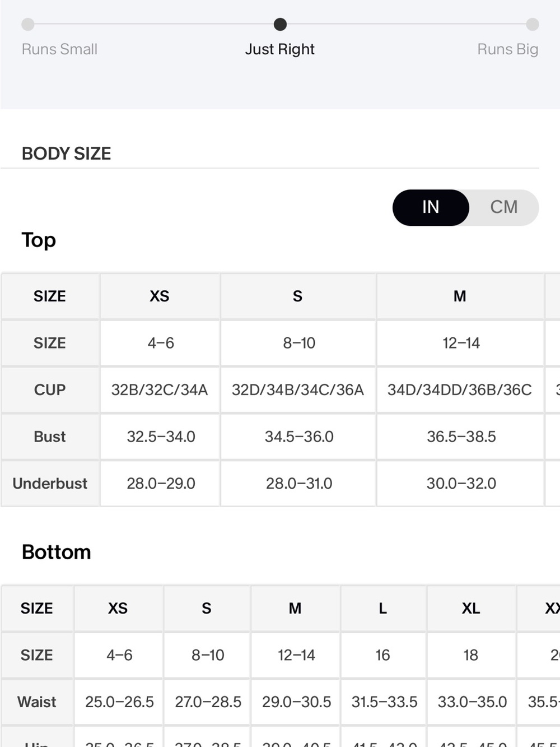
Task: Click bust value 36.5–38.5
Action: 461,437
